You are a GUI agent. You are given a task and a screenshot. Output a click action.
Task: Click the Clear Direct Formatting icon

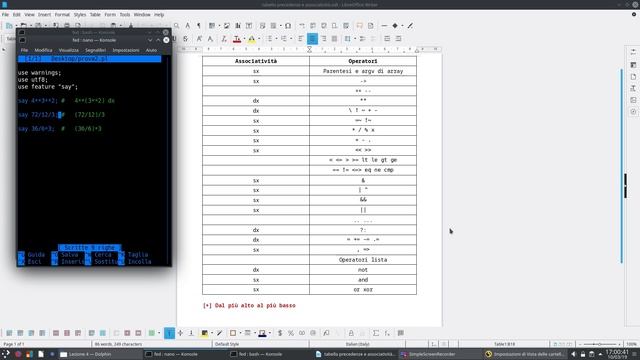224,39
